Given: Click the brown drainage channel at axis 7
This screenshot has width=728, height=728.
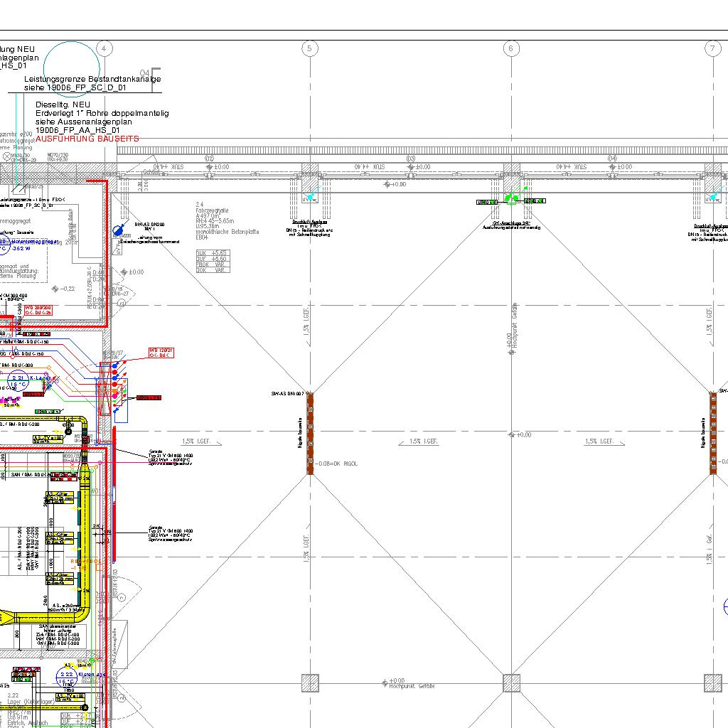Looking at the screenshot, I should click(712, 433).
